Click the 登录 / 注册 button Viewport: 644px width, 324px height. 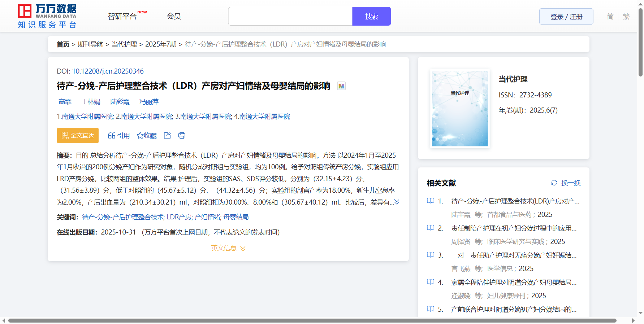tap(566, 17)
